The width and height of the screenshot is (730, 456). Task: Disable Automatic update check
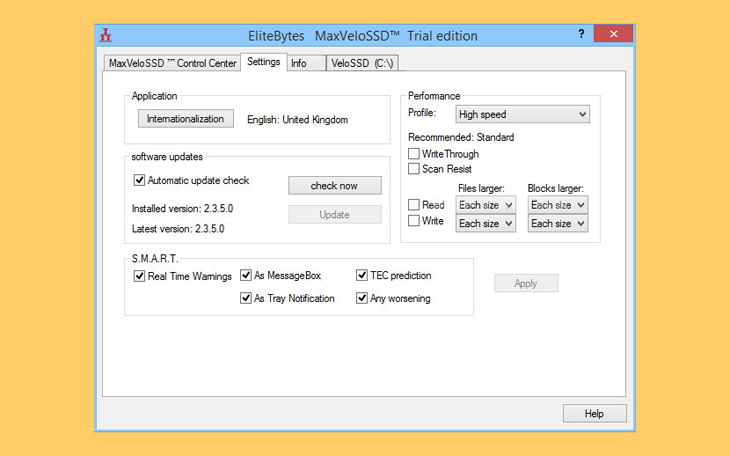(140, 181)
